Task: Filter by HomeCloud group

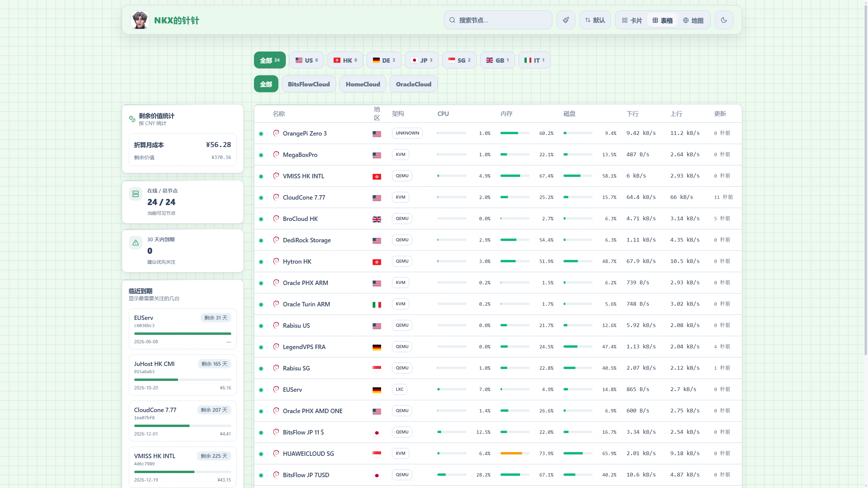Action: pyautogui.click(x=363, y=84)
